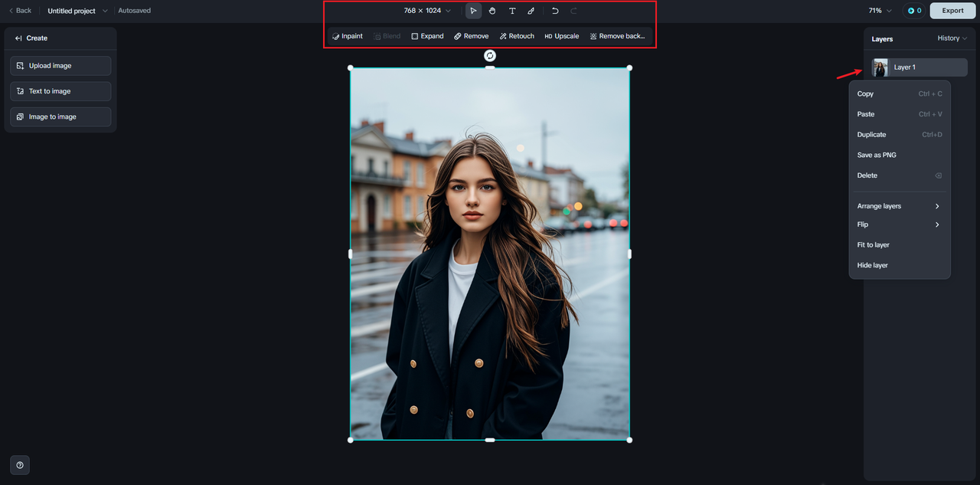Screen dimensions: 980x485
Task: Open the 71% zoom dropdown
Action: tap(880, 11)
